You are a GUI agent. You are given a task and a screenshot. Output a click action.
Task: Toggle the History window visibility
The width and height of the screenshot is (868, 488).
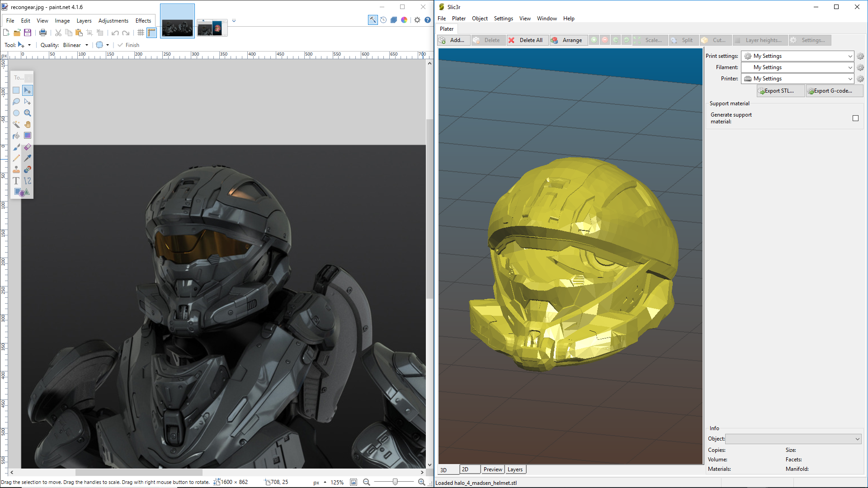point(383,20)
